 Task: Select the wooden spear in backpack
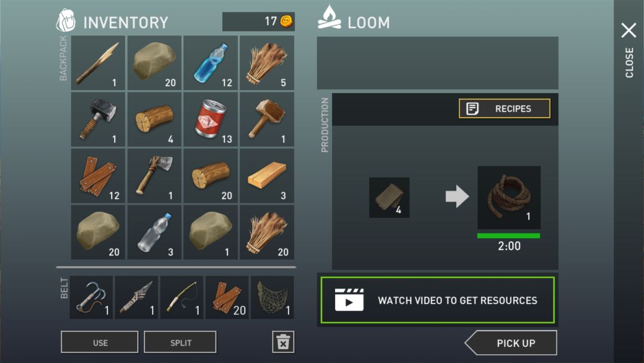[98, 63]
